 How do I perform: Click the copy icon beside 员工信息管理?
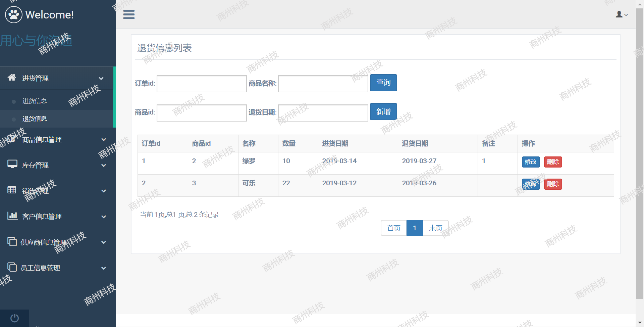(x=12, y=267)
